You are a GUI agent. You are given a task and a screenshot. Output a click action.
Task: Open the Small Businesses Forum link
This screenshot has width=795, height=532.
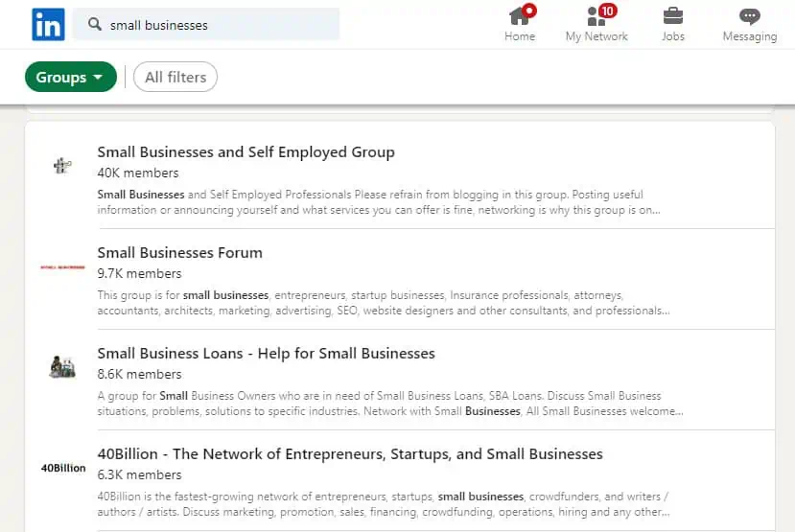pyautogui.click(x=179, y=253)
